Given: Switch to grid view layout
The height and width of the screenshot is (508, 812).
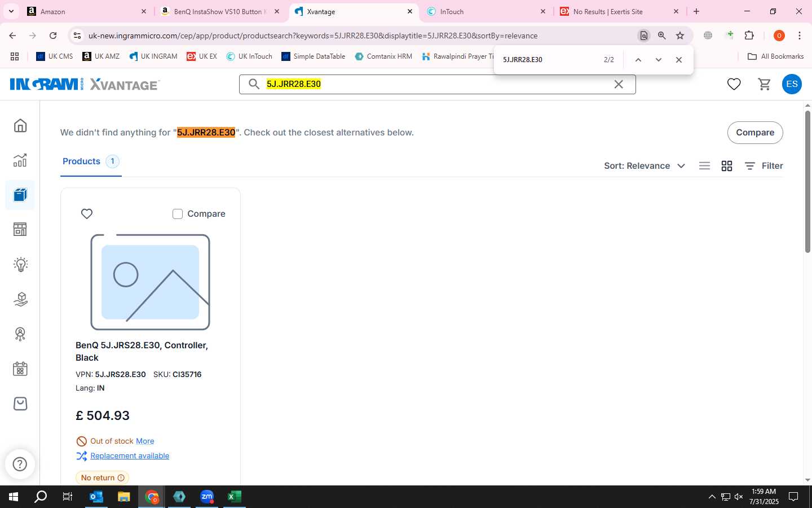Looking at the screenshot, I should pos(727,166).
